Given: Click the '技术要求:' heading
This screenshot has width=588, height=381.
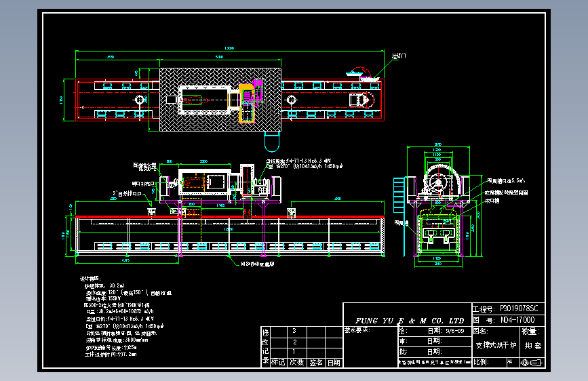Looking at the screenshot, I should 357,330.
